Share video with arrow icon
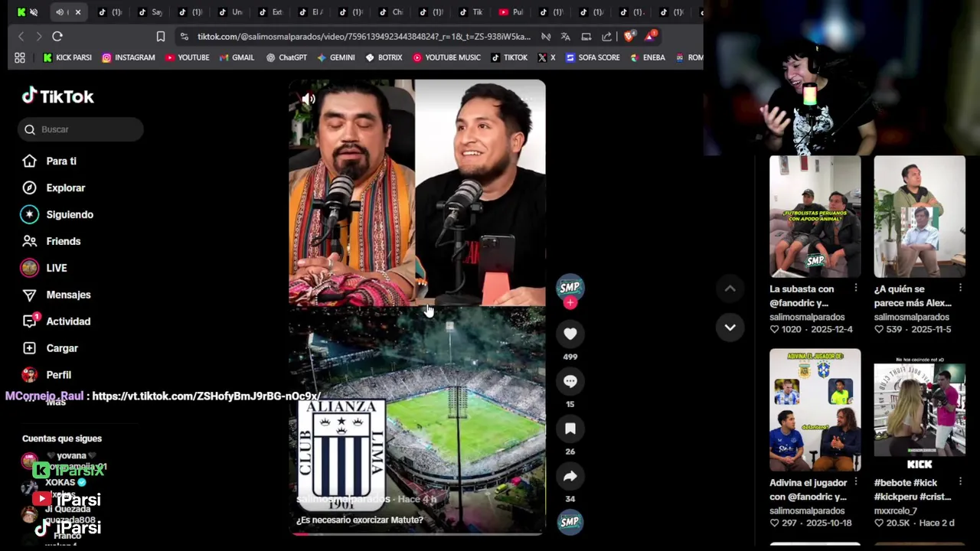 [x=570, y=476]
